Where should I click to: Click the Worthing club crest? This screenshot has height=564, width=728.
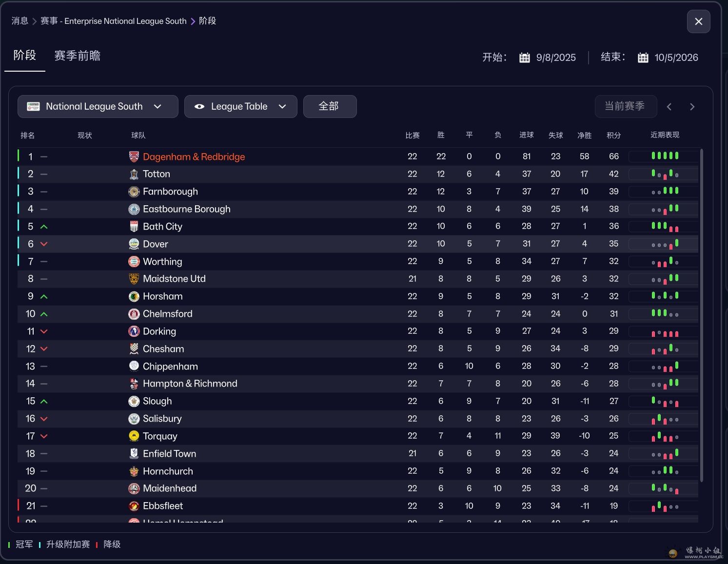point(134,262)
